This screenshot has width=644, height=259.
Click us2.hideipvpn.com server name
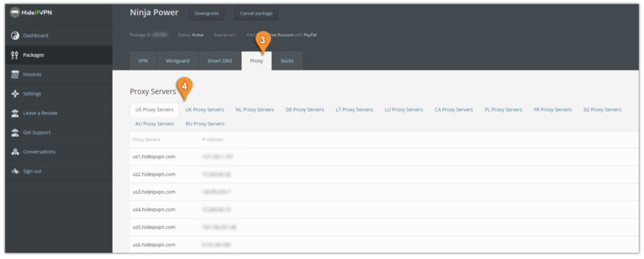154,174
